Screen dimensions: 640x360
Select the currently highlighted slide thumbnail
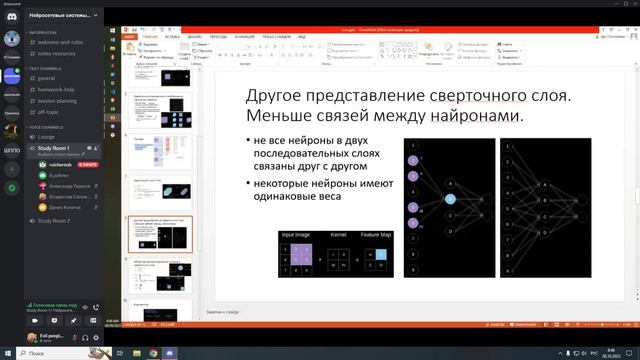(x=160, y=234)
